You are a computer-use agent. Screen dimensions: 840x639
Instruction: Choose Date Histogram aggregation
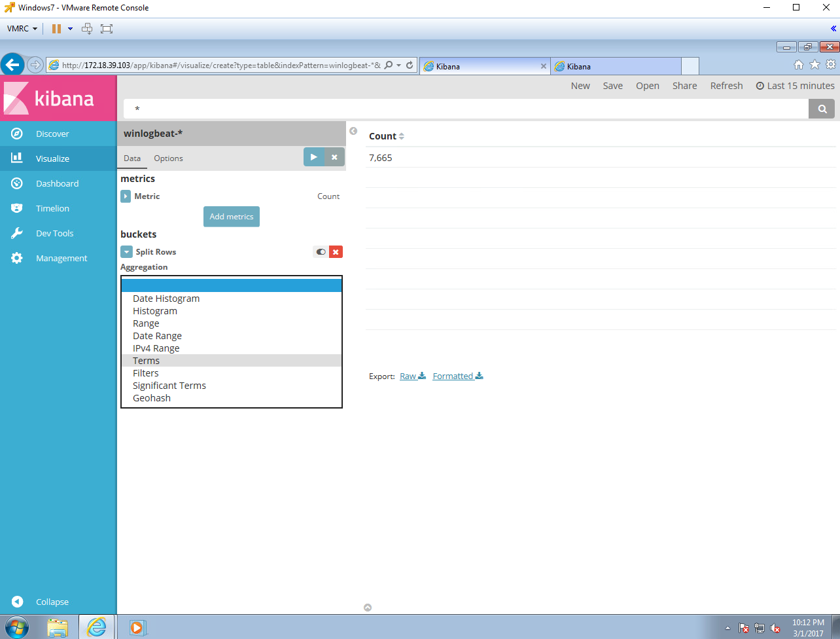coord(232,299)
